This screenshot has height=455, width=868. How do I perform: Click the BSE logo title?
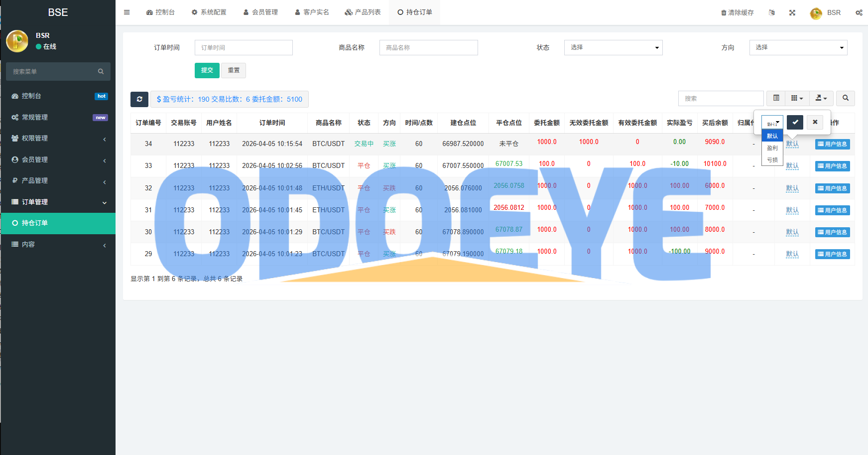[58, 12]
